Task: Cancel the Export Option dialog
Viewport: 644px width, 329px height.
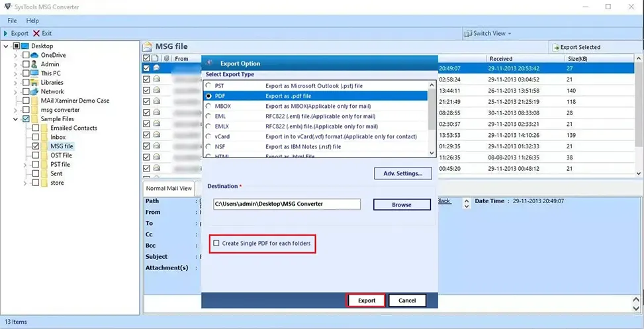Action: 407,301
